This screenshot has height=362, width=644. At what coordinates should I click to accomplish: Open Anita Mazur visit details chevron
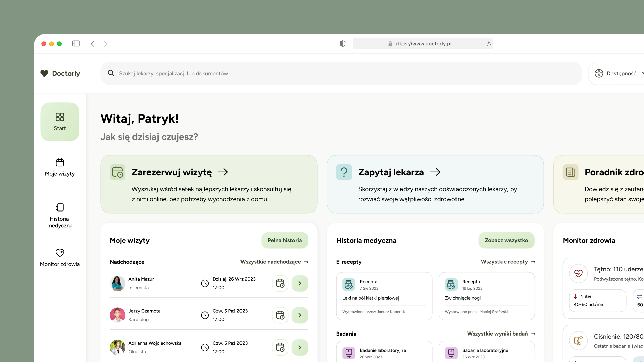(300, 283)
